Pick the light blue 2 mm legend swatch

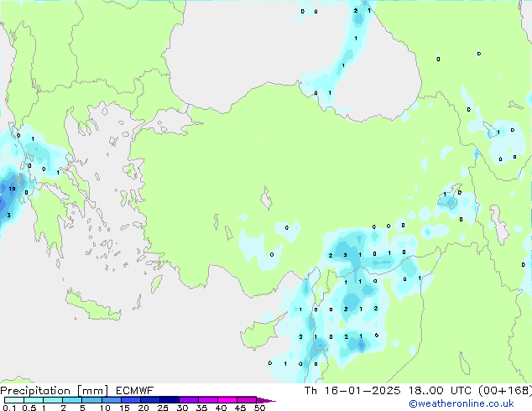72,401
